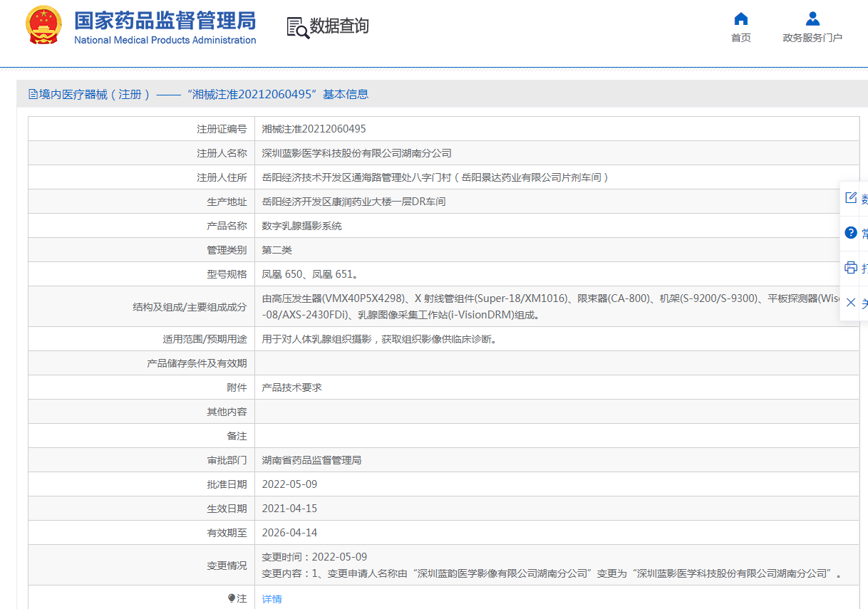Image resolution: width=868 pixels, height=609 pixels.
Task: Click the 数据查询 heading
Action: (339, 26)
